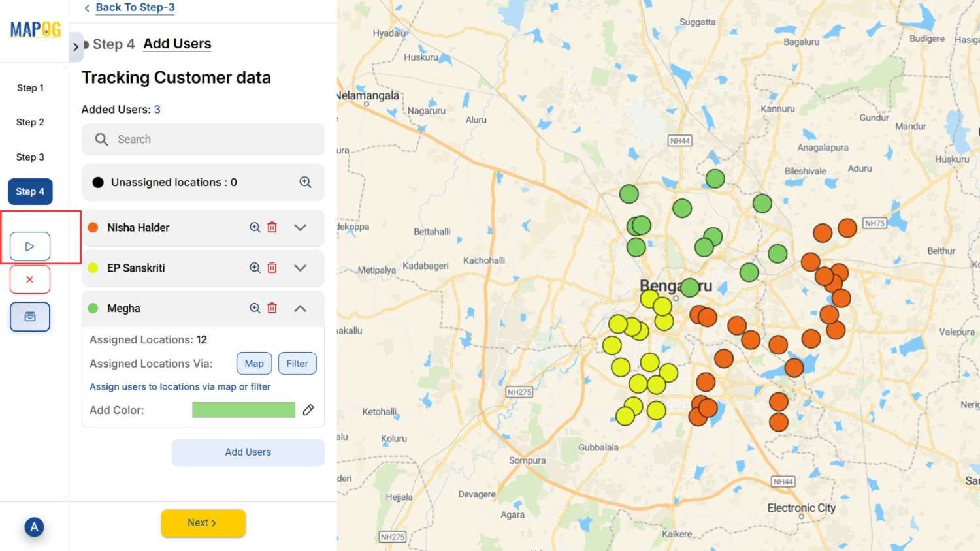Delete user EP Sanskriti
This screenshot has height=551, width=980.
272,268
